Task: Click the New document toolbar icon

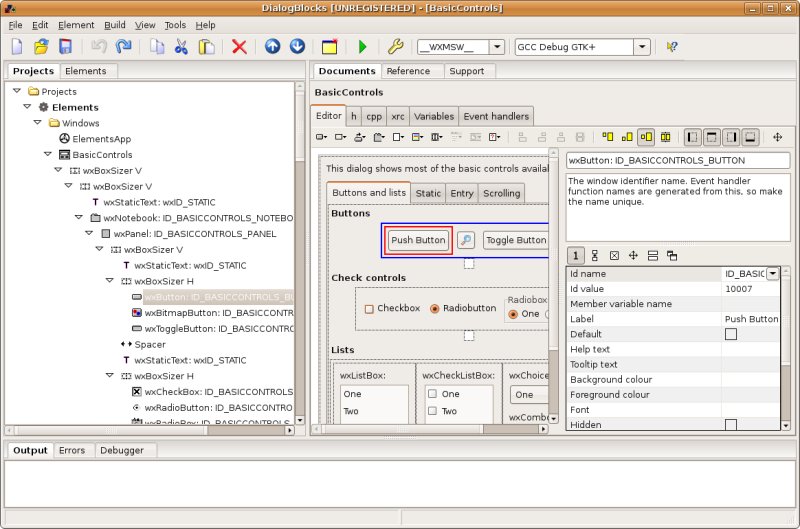Action: [x=17, y=47]
